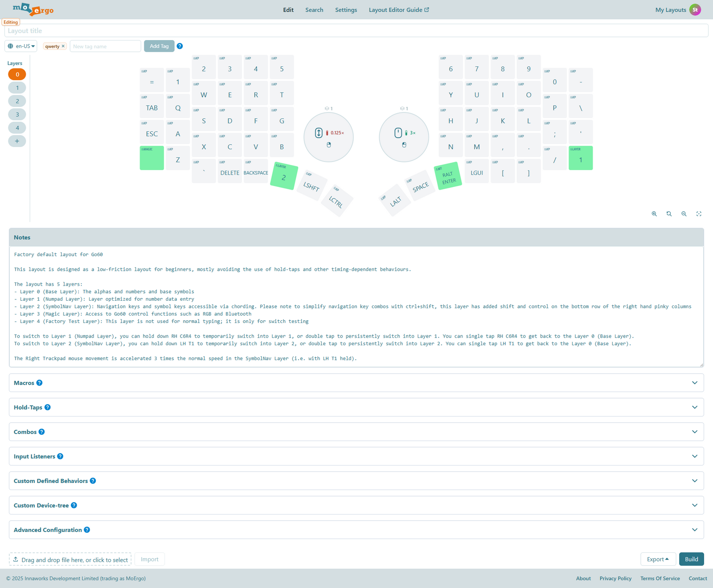Remove the qwerty tag with its x
The height and width of the screenshot is (588, 713).
(x=63, y=46)
